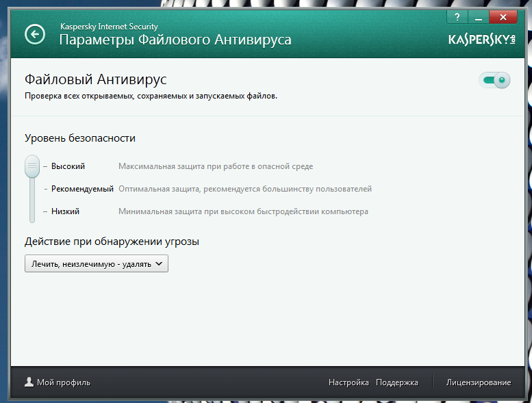Click the Параметры Файлового Антивируса title
532x403 pixels.
(x=175, y=40)
